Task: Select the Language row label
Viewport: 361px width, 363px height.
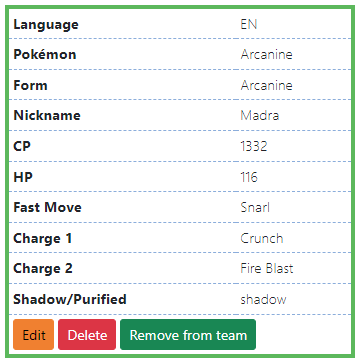Action: 46,24
